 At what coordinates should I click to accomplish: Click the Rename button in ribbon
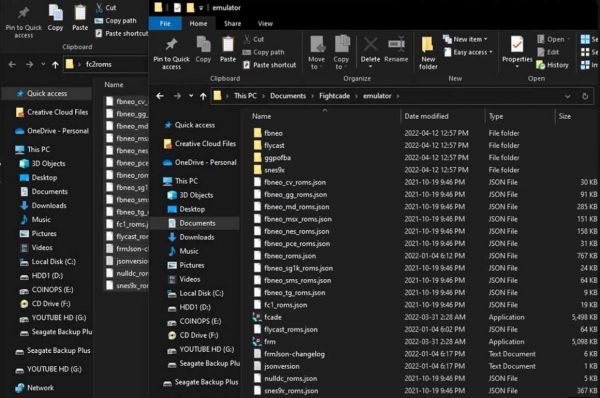396,50
